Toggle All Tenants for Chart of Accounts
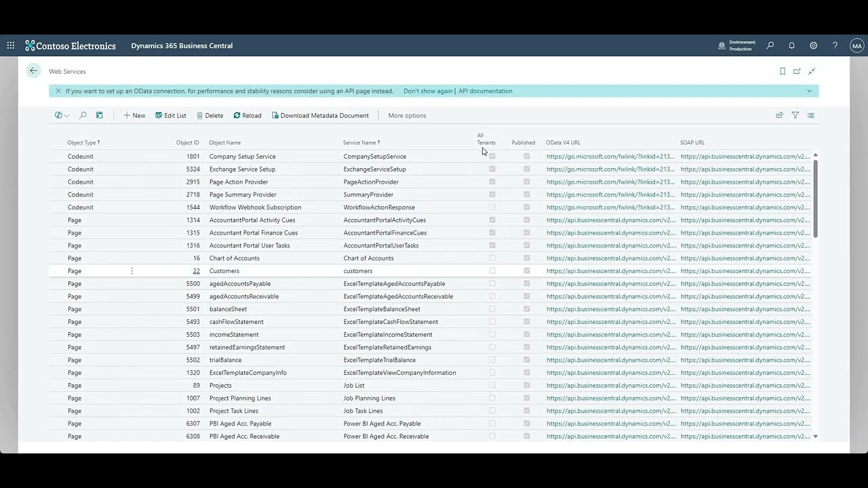Viewport: 868px width, 488px height. 492,258
